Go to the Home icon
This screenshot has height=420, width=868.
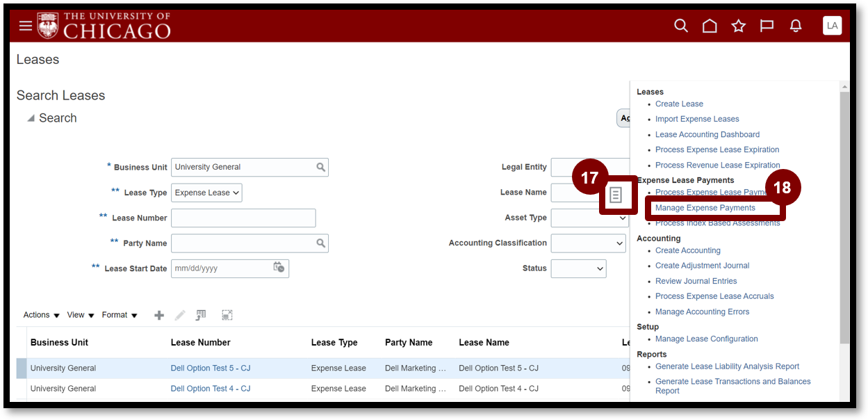pyautogui.click(x=710, y=26)
